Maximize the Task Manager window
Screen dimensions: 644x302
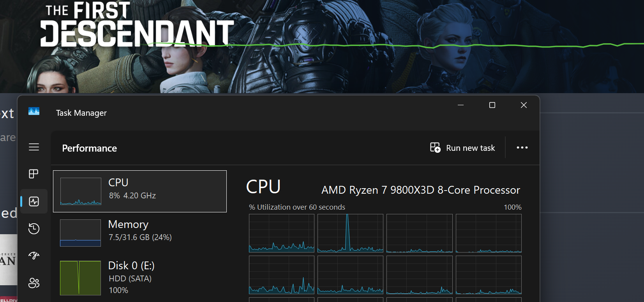pos(492,105)
